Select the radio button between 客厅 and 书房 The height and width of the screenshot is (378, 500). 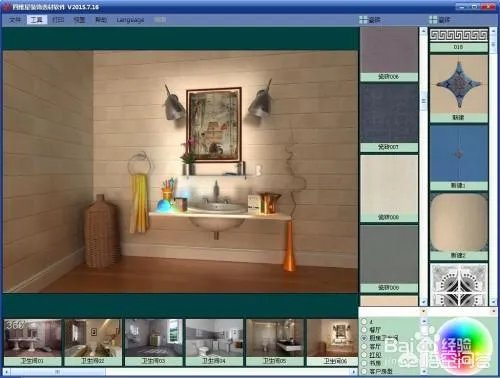tap(364, 355)
